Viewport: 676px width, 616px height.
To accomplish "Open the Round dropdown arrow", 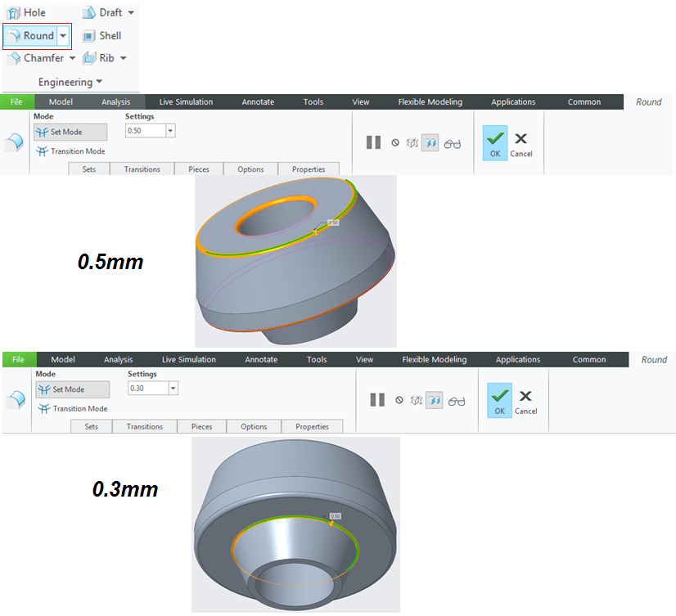I will 64,36.
